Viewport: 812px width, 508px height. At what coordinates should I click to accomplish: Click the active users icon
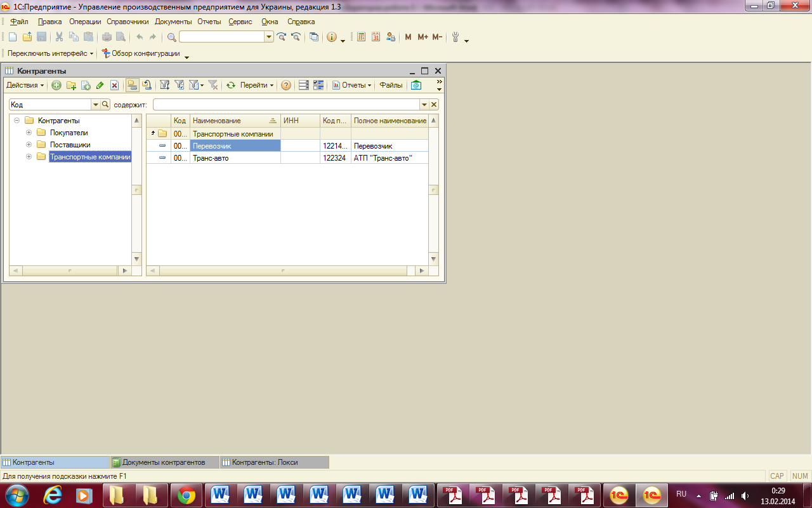[x=391, y=37]
